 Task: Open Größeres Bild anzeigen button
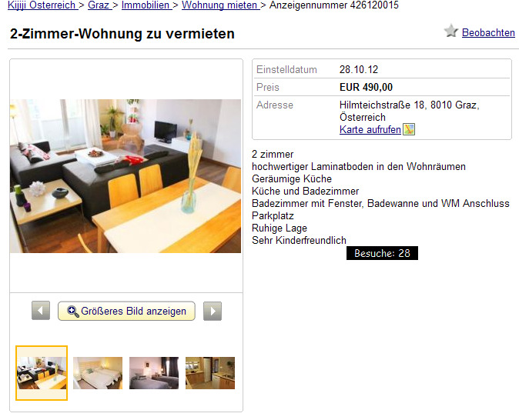tap(126, 311)
